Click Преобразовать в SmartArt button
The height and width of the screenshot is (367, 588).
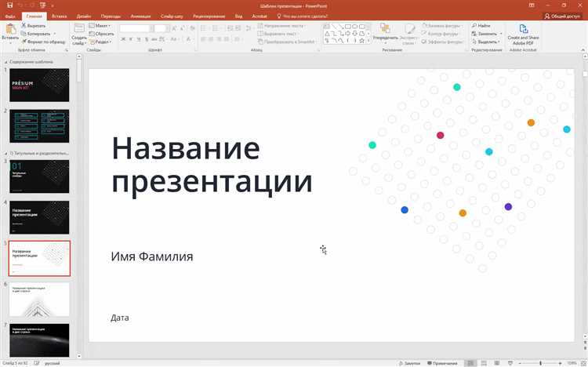[x=288, y=42]
